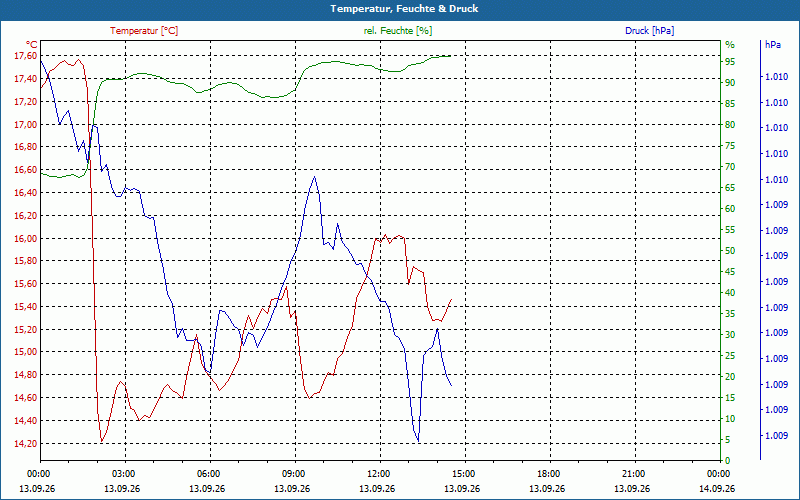Screen dimensions: 800x500
Task: Click the 75 humidity axis value
Action: click(x=730, y=146)
